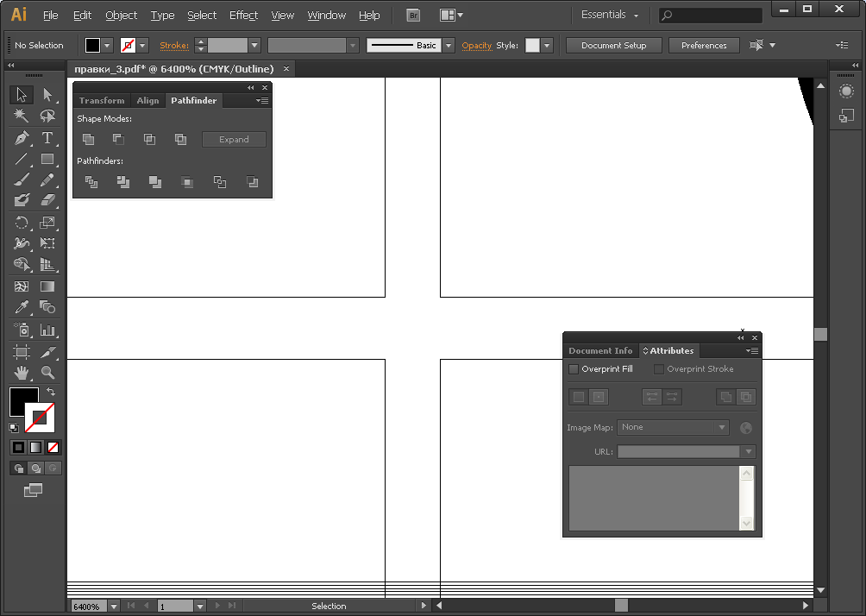Toggle the Overprint Stroke checkbox
This screenshot has width=866, height=616.
(659, 369)
